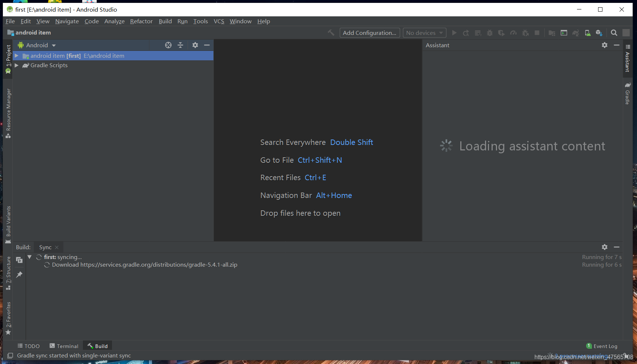Open the Terminal tool window
Viewport: 637px width, 364px height.
[64, 346]
